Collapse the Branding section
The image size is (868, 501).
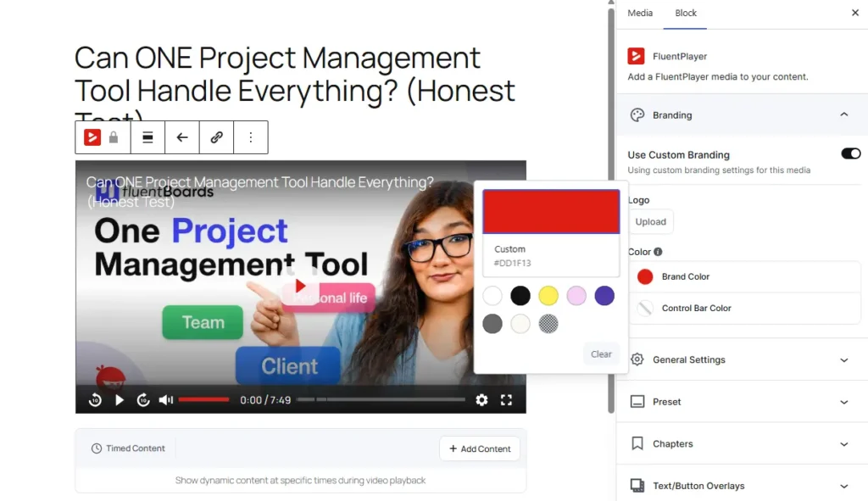(x=843, y=114)
